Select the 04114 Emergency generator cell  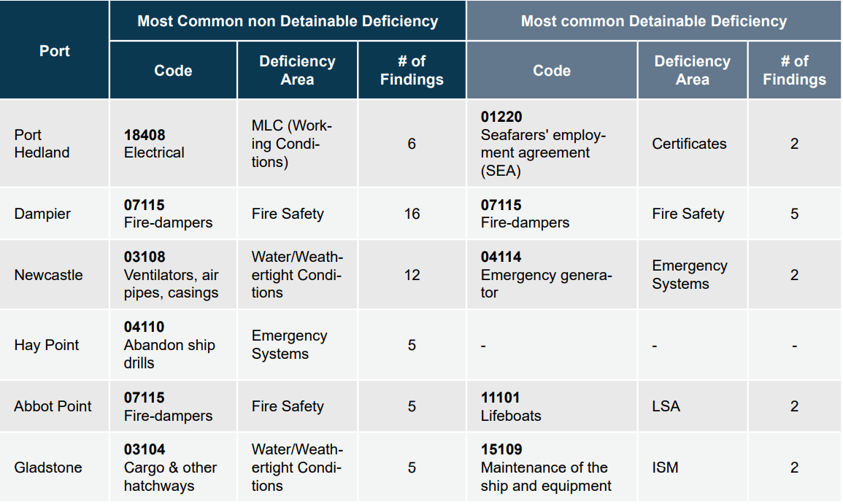[x=552, y=274]
